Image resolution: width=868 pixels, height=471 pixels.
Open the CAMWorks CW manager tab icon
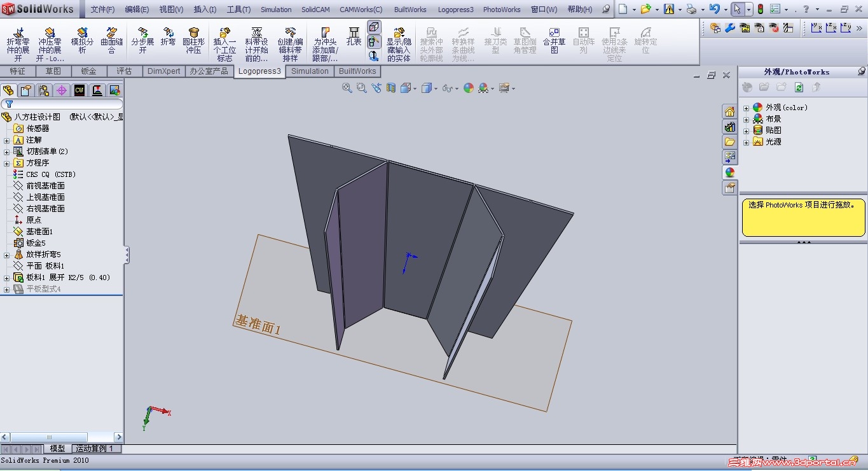point(79,90)
